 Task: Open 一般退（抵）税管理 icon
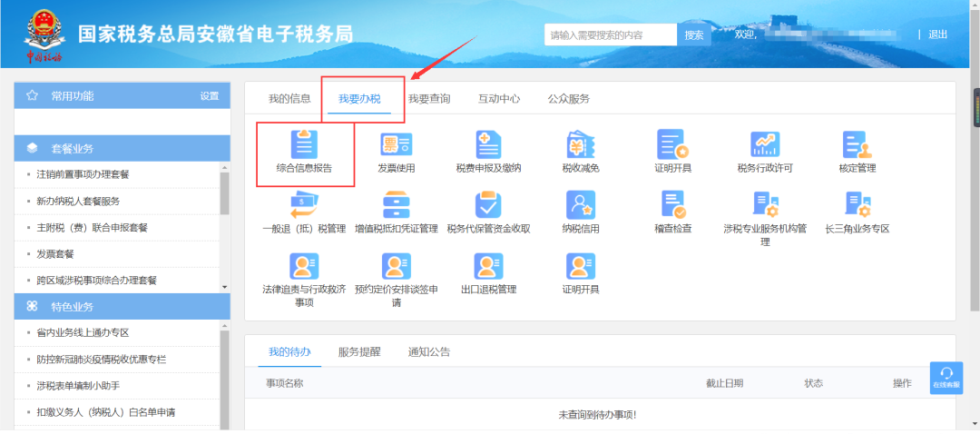pos(304,205)
